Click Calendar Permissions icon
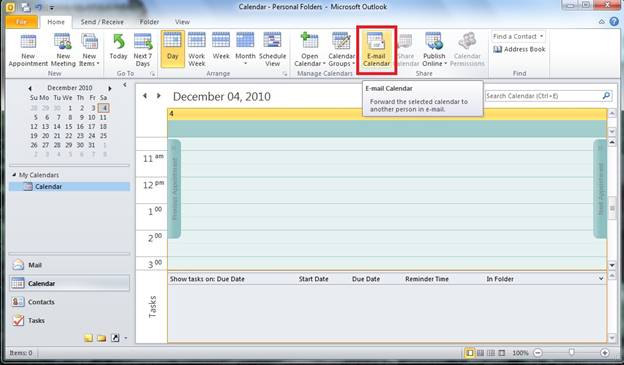Viewport: 624px width, 365px height. pyautogui.click(x=467, y=50)
